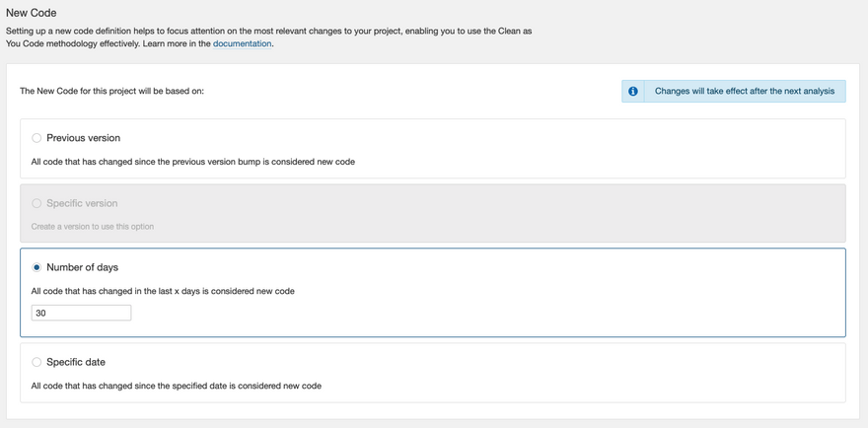Viewport: 868px width, 428px height.
Task: Focus the days input field showing 30
Action: tap(81, 313)
